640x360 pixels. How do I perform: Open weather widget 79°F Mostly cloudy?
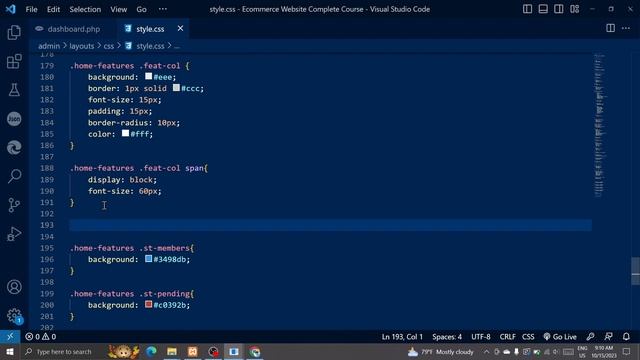(x=441, y=351)
